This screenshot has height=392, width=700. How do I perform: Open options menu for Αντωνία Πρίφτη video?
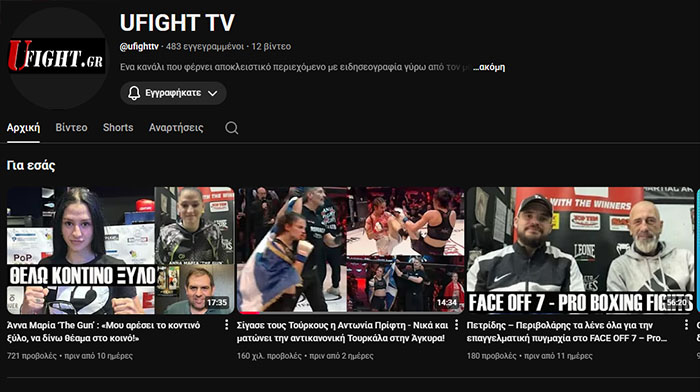coord(456,325)
